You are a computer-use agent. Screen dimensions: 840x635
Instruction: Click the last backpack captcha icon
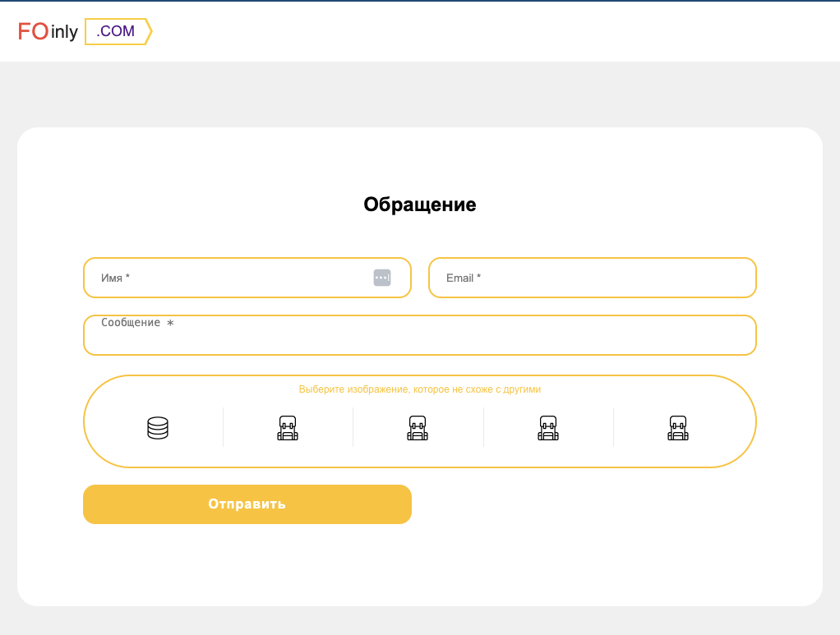pos(678,428)
